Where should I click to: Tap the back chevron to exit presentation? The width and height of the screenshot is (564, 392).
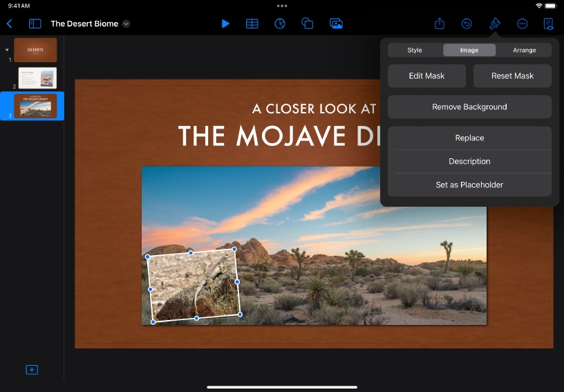tap(10, 24)
